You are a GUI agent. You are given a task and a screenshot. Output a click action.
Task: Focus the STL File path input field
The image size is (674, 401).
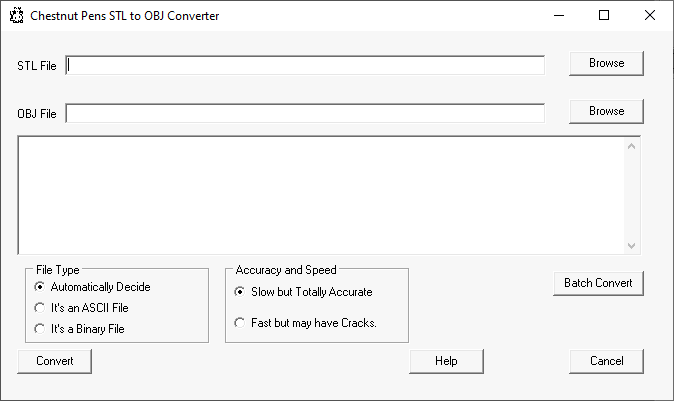(x=305, y=65)
